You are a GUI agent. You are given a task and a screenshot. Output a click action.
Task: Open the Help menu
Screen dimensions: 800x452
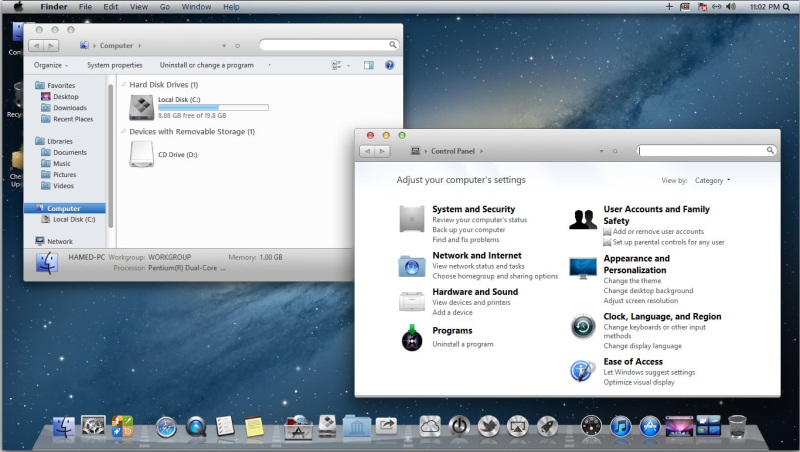point(231,7)
